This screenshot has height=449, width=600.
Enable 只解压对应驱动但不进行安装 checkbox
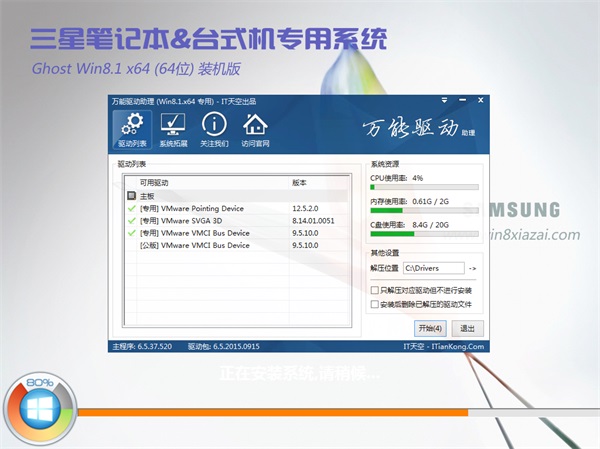(x=374, y=288)
